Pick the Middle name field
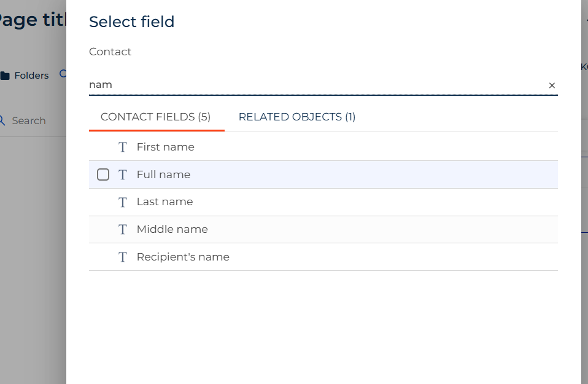 [x=323, y=229]
